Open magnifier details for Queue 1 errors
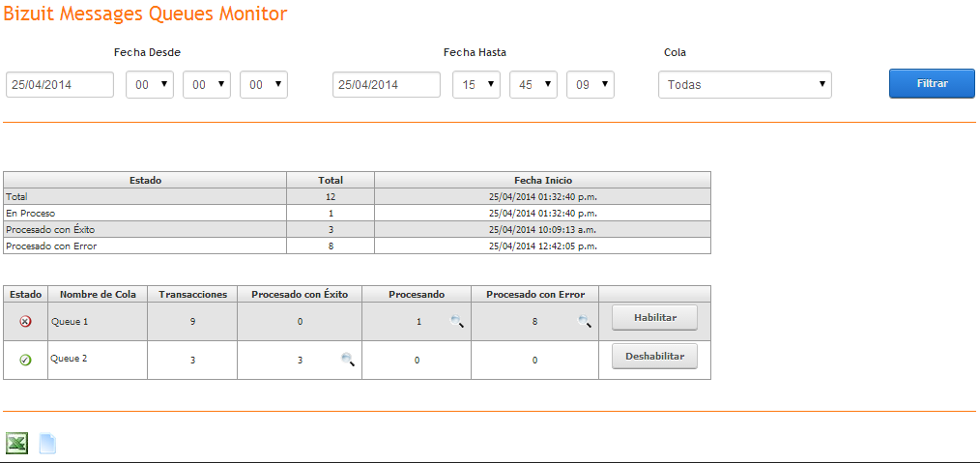The height and width of the screenshot is (463, 980). tap(585, 322)
